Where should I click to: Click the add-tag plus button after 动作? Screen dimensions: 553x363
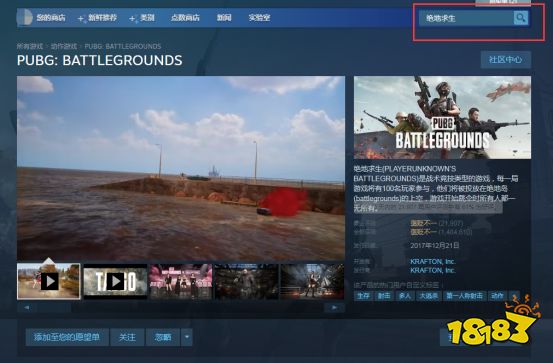[x=515, y=296]
